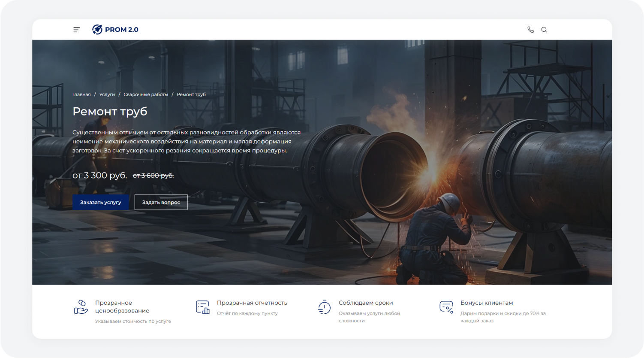The width and height of the screenshot is (644, 358).
Task: Click the 'Задать вопрос' button
Action: pos(161,202)
